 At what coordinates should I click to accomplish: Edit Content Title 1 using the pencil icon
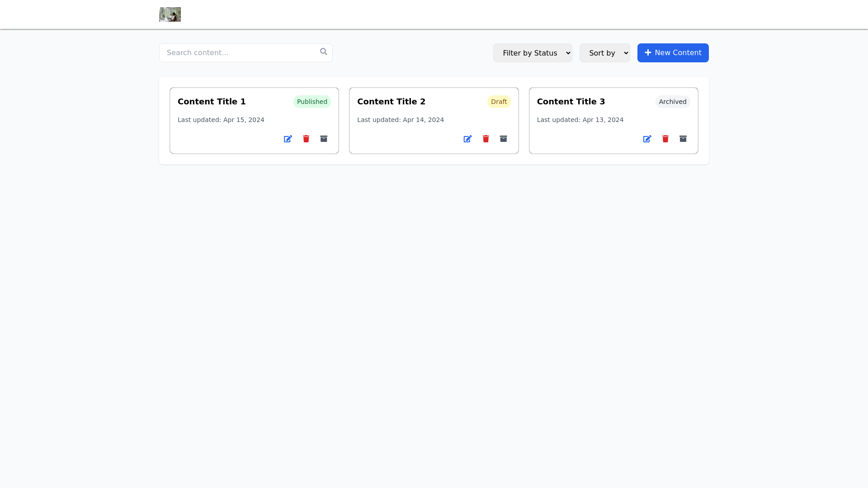[288, 139]
